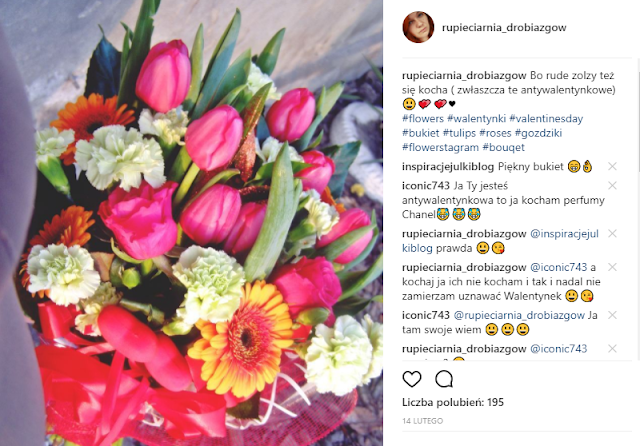Delete iconic743's Chanel perfume comment

pyautogui.click(x=612, y=186)
